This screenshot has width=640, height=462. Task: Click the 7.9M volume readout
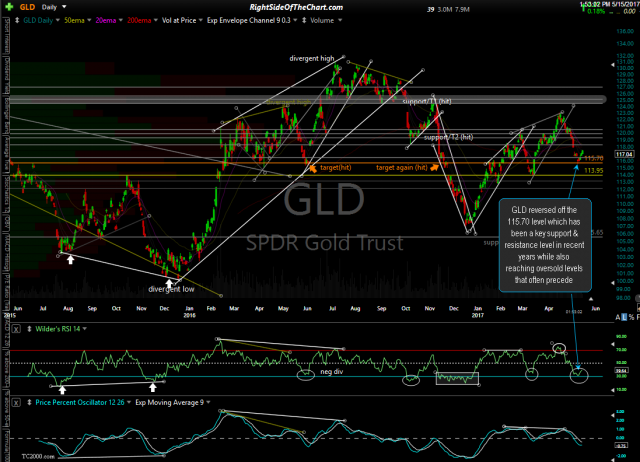click(462, 9)
